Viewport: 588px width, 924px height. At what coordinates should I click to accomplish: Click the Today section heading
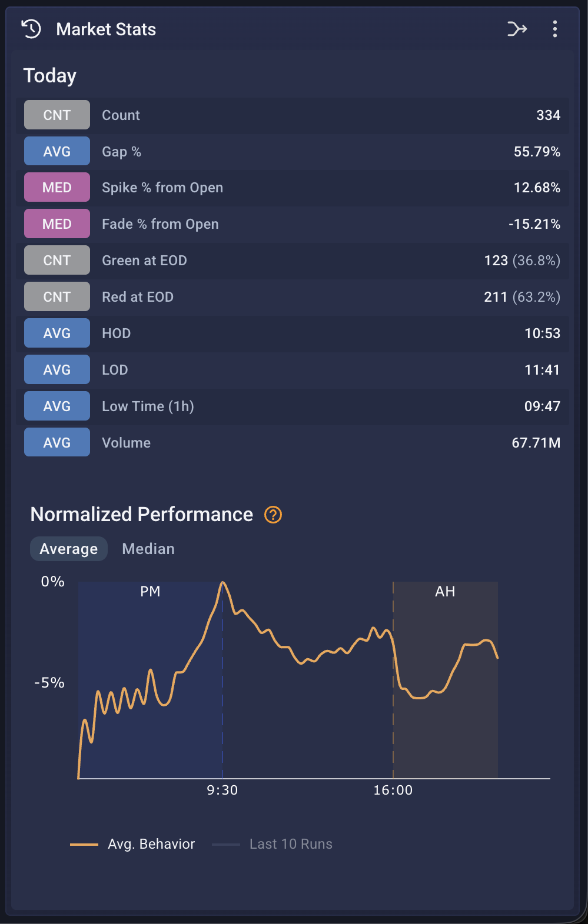pos(50,76)
